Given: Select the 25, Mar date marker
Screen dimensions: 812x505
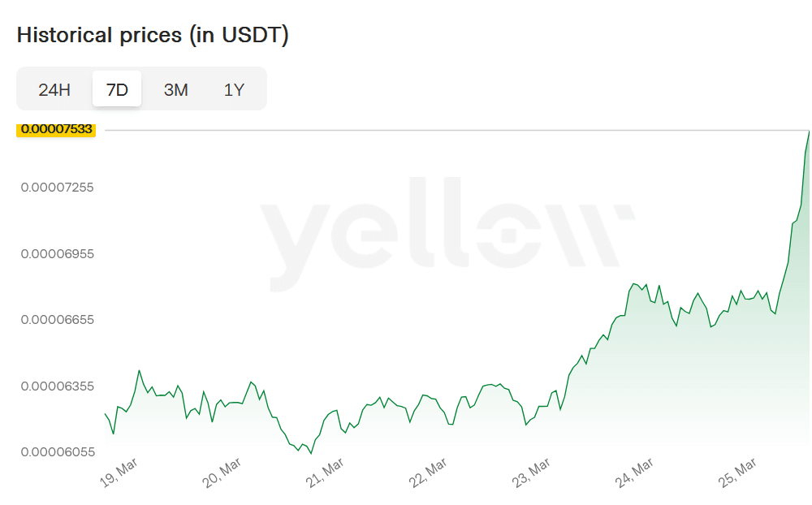Looking at the screenshot, I should pyautogui.click(x=737, y=473).
